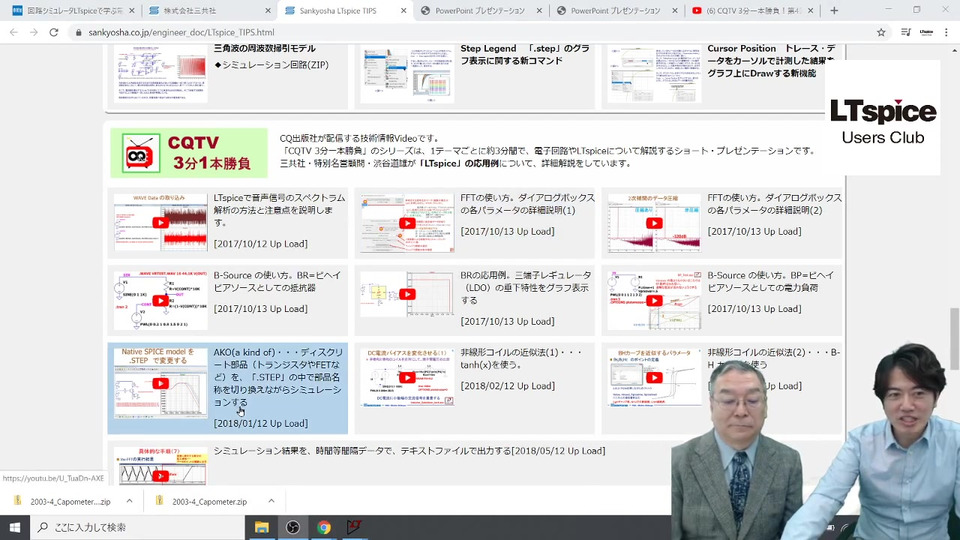Open Cursor Position article link
Image resolution: width=960 pixels, height=540 pixels.
pyautogui.click(x=771, y=61)
